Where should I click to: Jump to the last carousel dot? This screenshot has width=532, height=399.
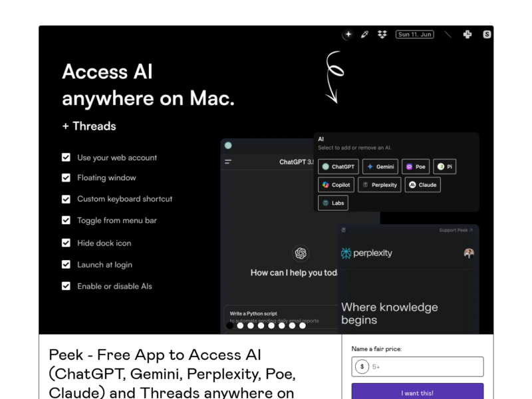point(303,326)
